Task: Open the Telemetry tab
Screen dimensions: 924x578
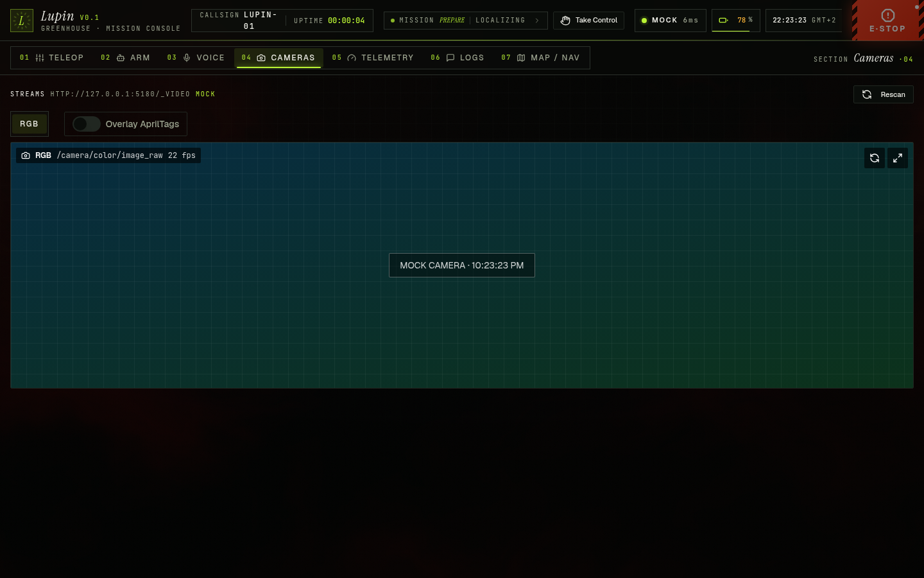Action: click(373, 58)
